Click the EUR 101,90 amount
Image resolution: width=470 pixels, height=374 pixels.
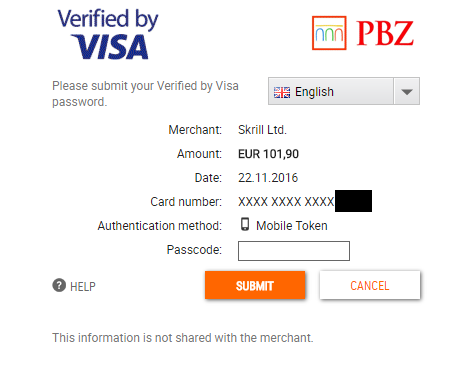click(268, 154)
